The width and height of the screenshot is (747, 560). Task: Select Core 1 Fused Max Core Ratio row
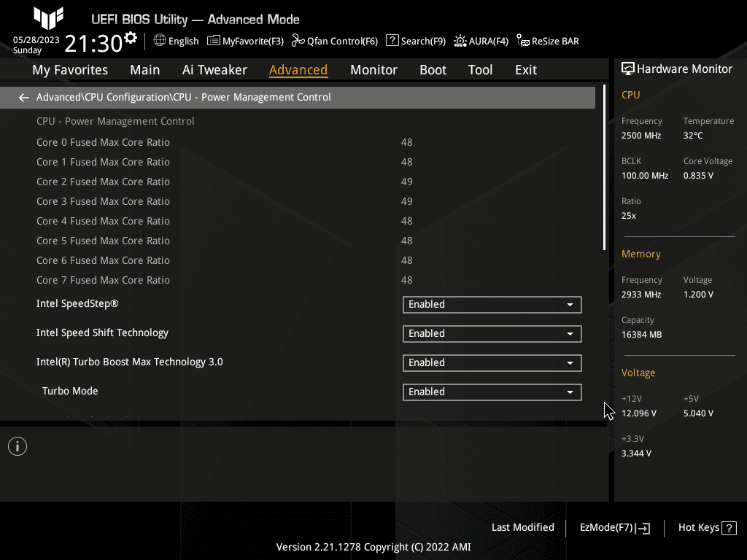[x=298, y=162]
